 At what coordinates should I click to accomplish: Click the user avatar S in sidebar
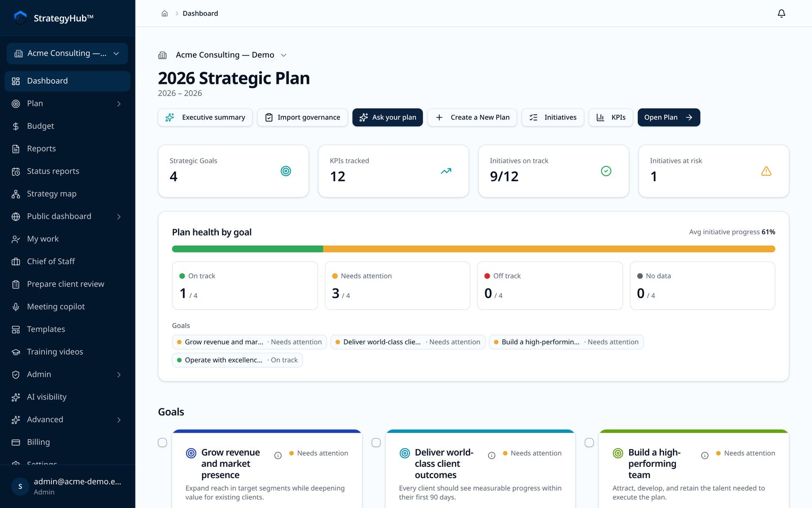[20, 486]
